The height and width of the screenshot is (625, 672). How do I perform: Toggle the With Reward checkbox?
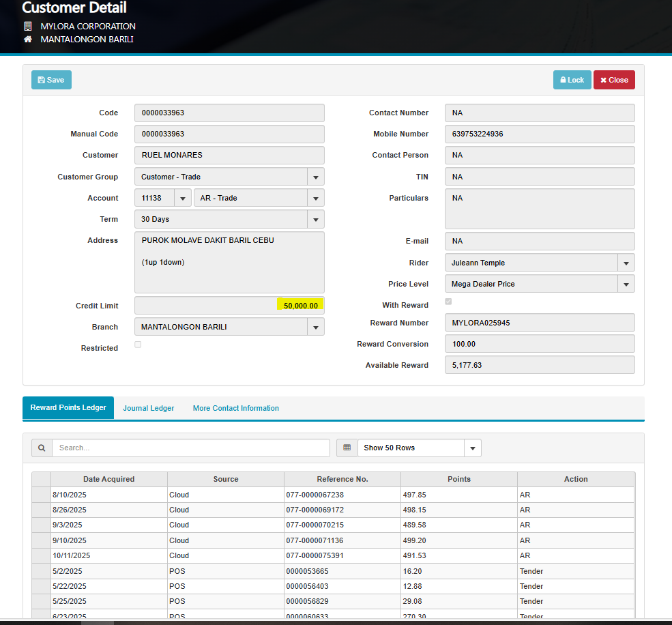coord(448,302)
